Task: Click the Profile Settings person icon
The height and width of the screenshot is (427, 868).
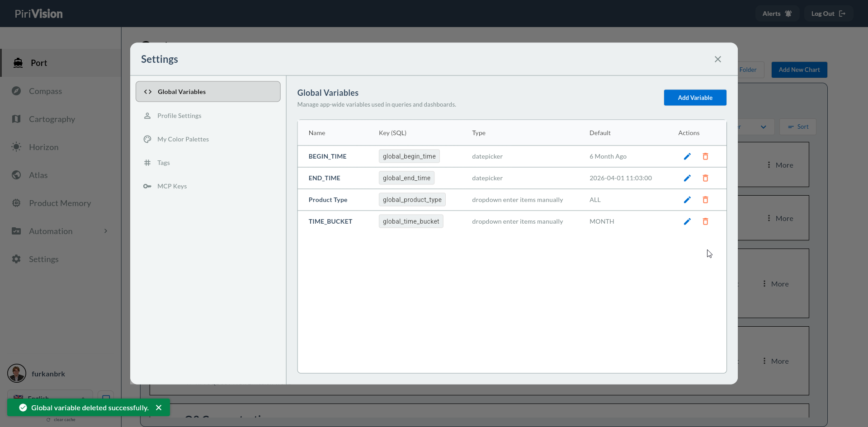Action: coord(147,116)
